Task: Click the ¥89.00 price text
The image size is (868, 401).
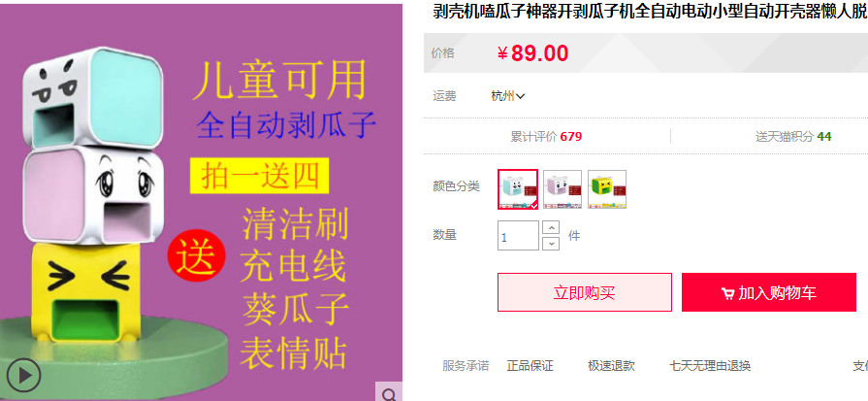Action: tap(532, 53)
